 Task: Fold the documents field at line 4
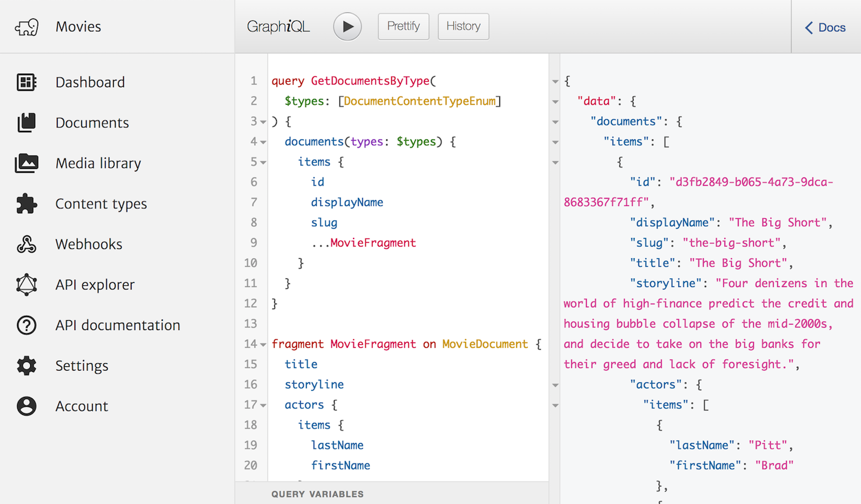click(263, 142)
